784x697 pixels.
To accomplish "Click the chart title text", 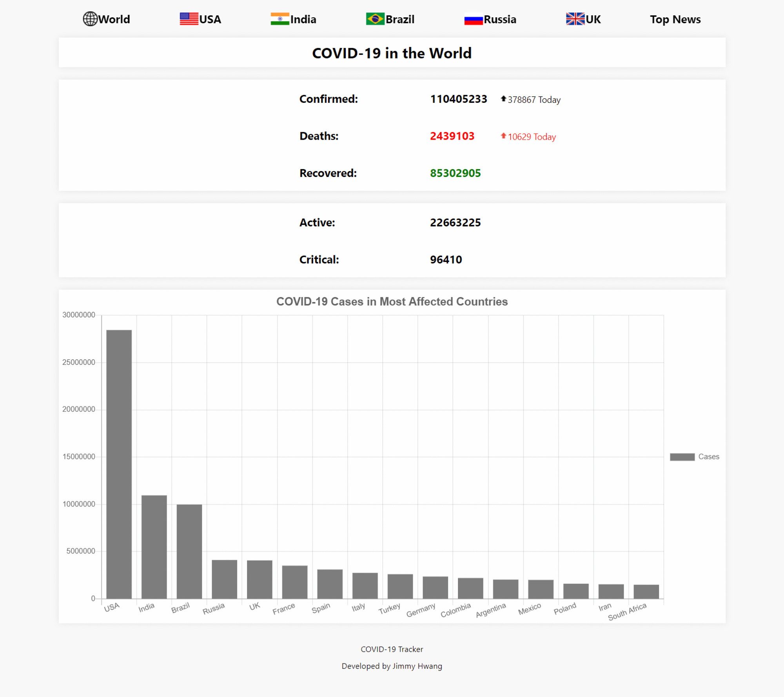I will [392, 301].
